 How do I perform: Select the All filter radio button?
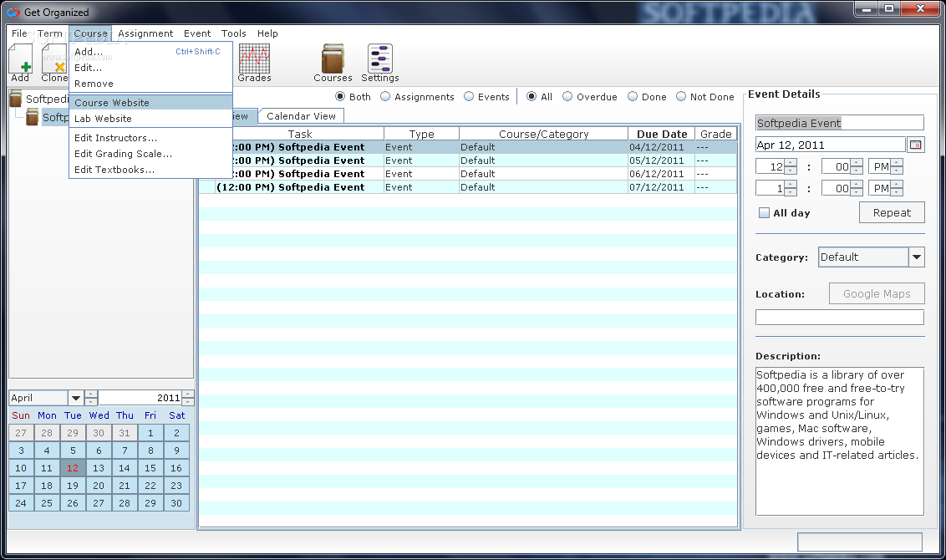click(x=531, y=97)
